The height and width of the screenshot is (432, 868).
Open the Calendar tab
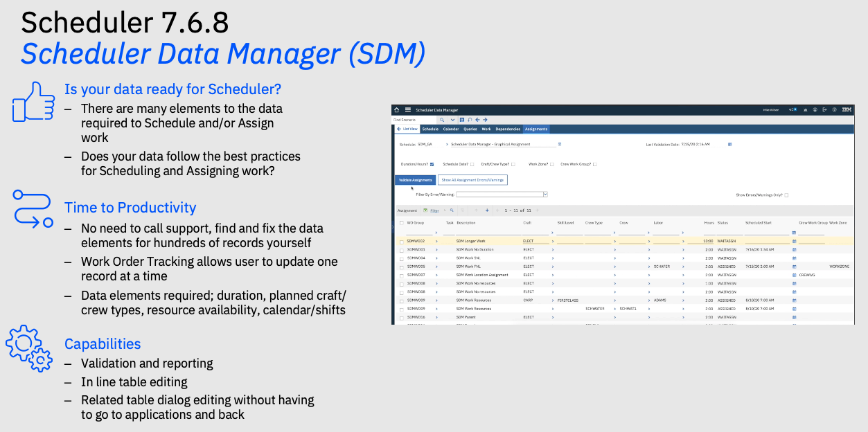451,129
